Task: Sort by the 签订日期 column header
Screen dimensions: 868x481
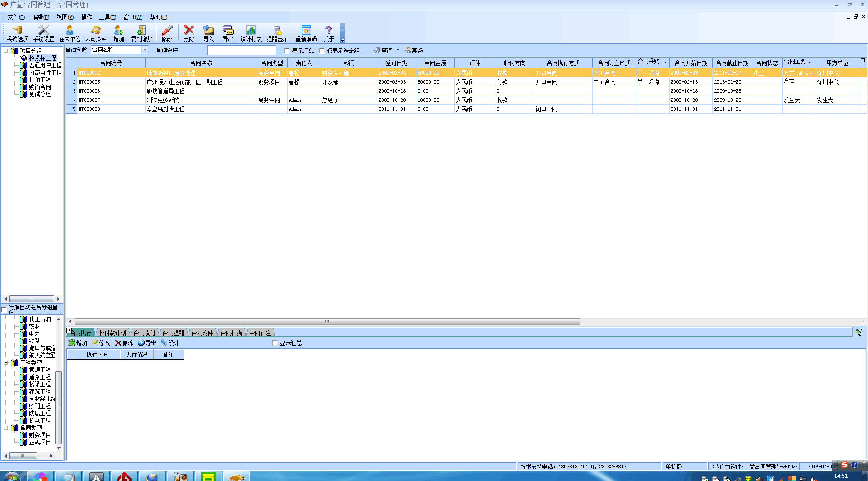Action: point(396,63)
